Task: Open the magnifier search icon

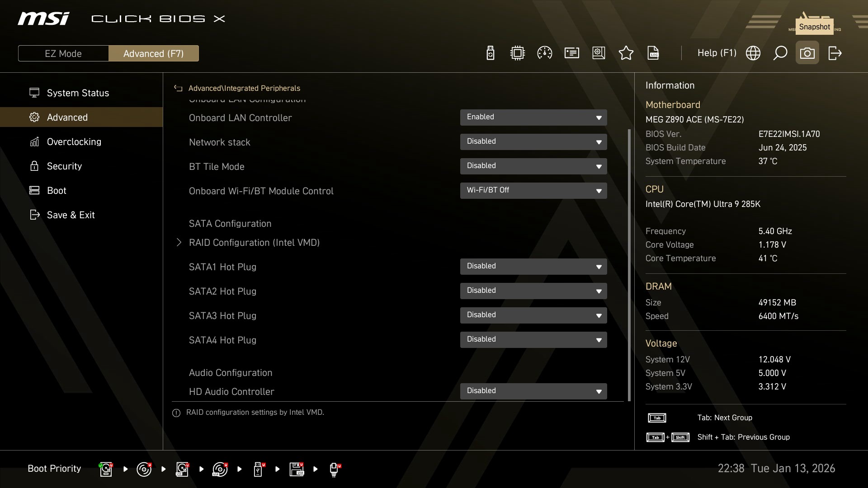Action: [x=780, y=53]
